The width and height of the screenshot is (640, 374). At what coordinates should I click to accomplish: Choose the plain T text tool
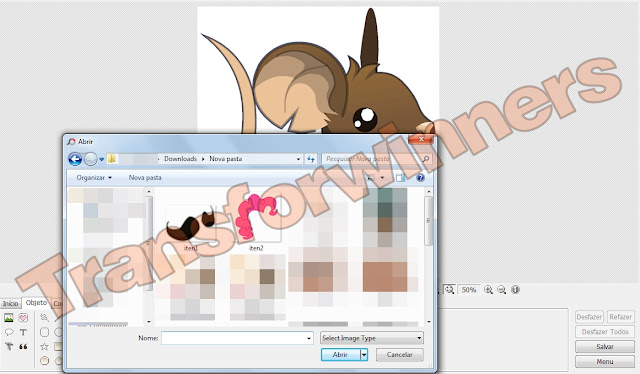coord(23,332)
